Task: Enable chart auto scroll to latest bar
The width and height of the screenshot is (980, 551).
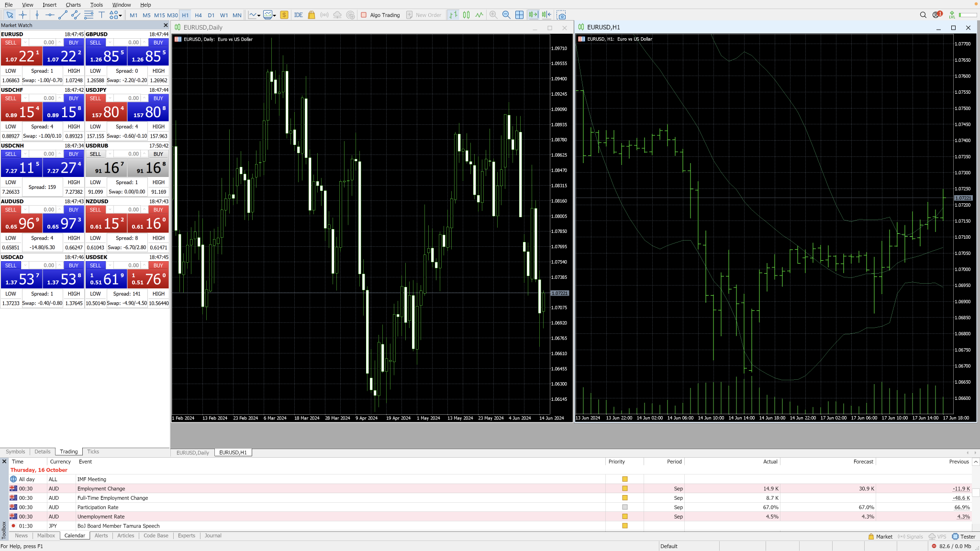Action: (533, 15)
